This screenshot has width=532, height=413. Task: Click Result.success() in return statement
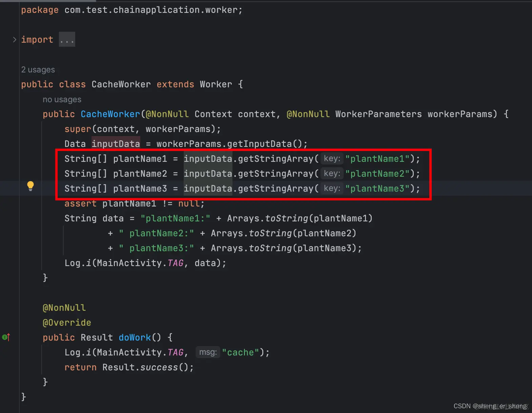click(x=145, y=367)
